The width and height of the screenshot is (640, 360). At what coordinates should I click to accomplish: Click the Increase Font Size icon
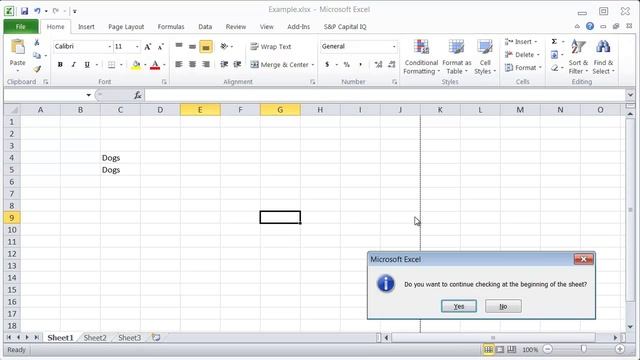point(148,47)
